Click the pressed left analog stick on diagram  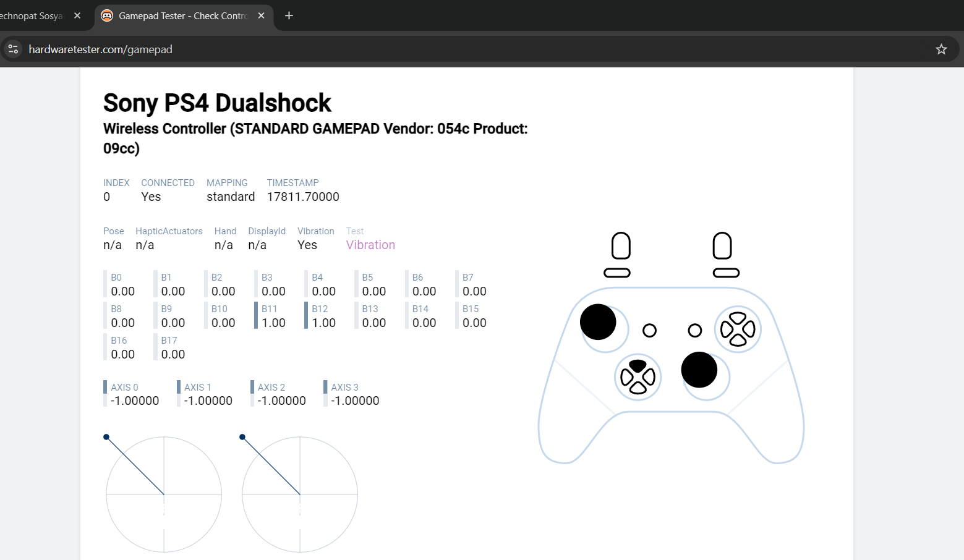click(x=598, y=322)
